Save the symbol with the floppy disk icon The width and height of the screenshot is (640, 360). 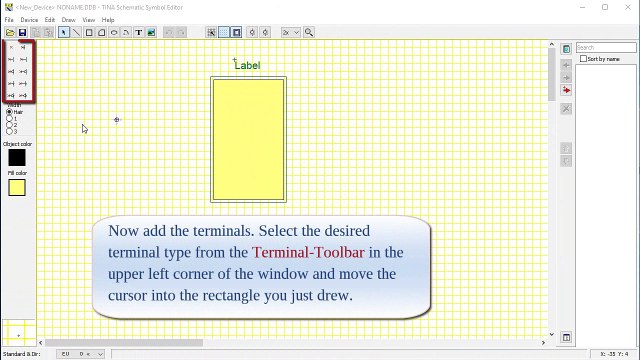(22, 32)
